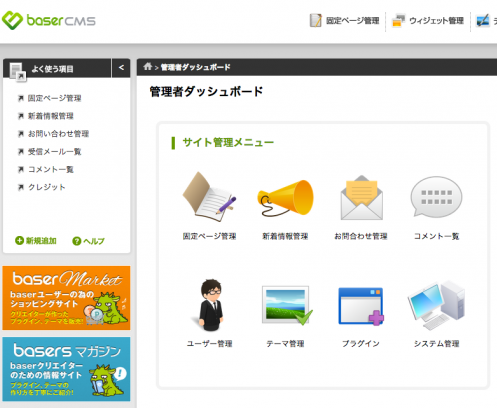Open the picture icon for テーマ管理
Screen dimensions: 497x408
tap(286, 305)
